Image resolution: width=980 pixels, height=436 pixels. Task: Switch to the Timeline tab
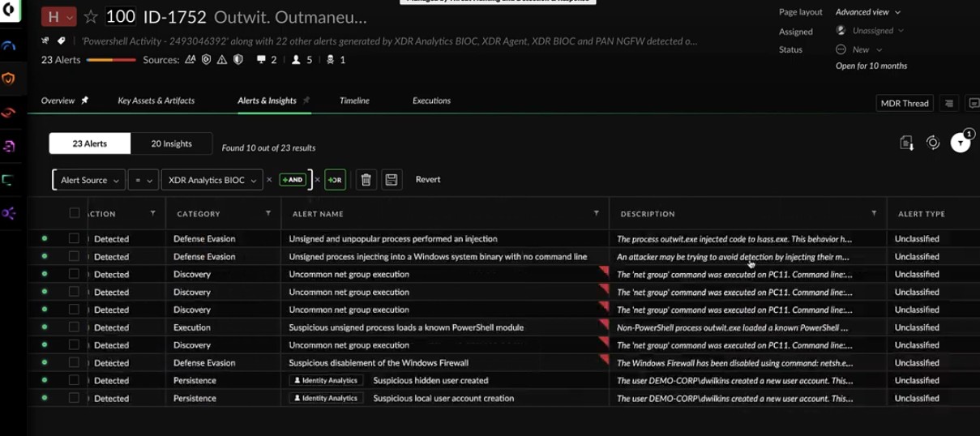pyautogui.click(x=354, y=100)
